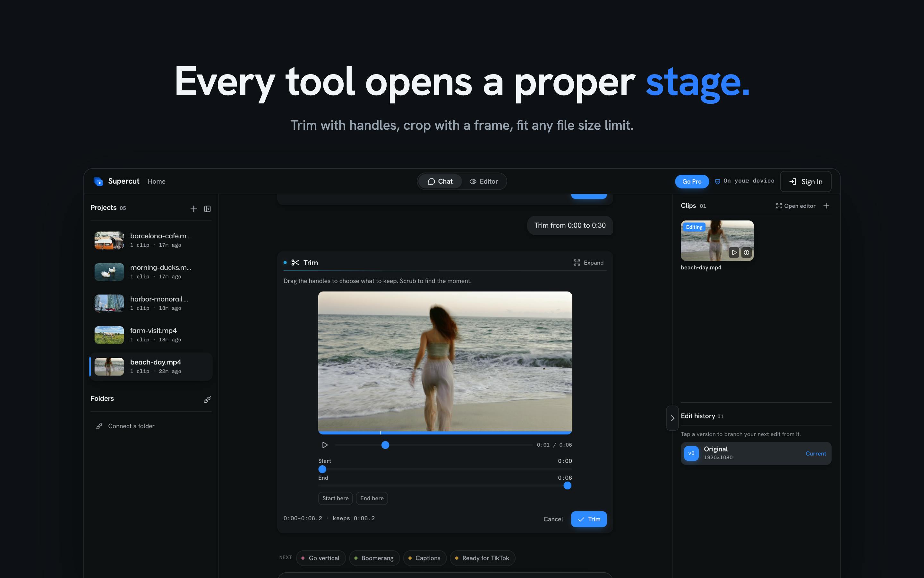Click the Connect a folder link
This screenshot has height=578, width=924.
click(x=125, y=426)
